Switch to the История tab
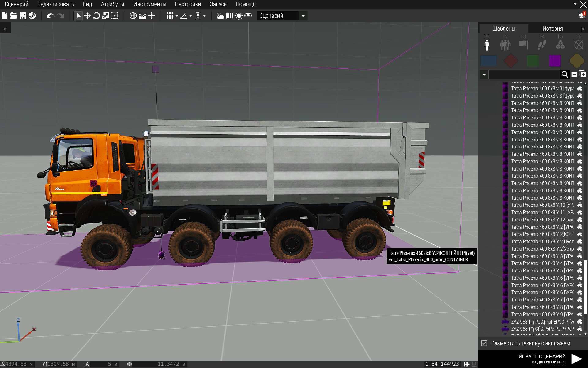Image resolution: width=588 pixels, height=368 pixels. [552, 29]
